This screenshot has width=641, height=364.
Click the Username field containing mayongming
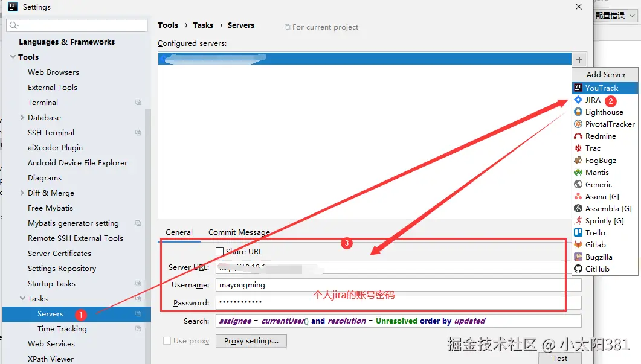398,285
